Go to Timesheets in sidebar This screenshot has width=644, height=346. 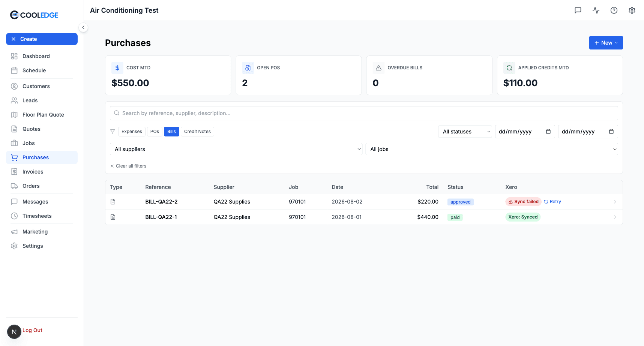42,216
